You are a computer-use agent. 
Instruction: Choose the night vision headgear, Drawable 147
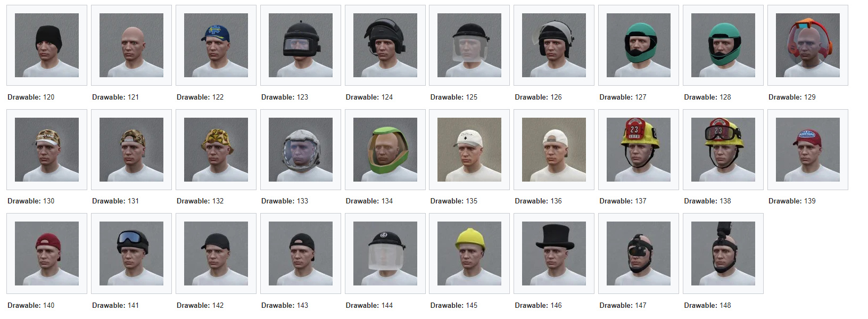pyautogui.click(x=639, y=253)
